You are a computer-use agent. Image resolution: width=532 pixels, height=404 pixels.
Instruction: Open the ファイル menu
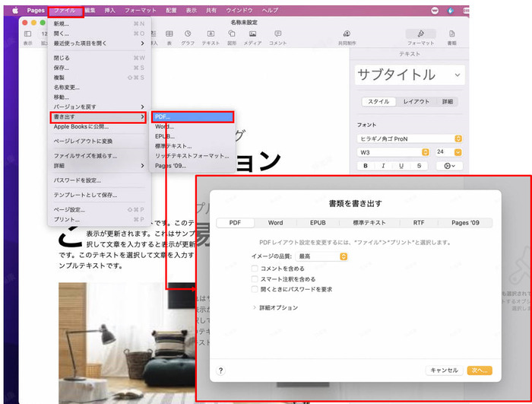65,11
